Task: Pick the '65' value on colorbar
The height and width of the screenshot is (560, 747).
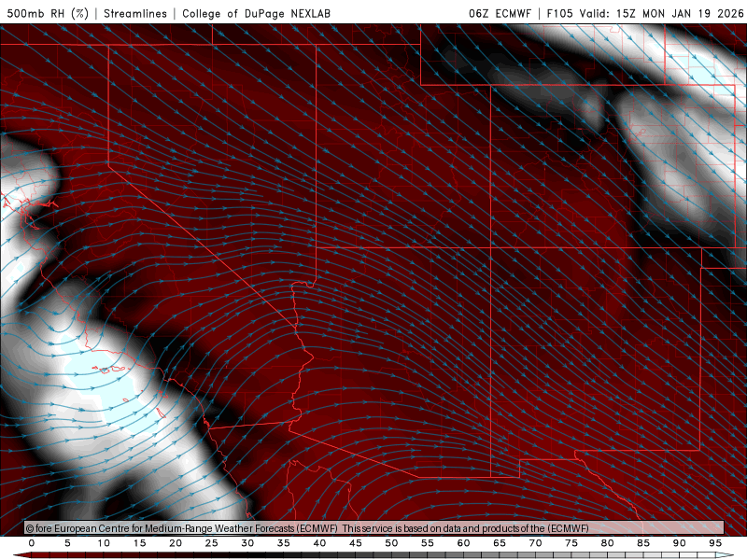Action: (x=500, y=543)
